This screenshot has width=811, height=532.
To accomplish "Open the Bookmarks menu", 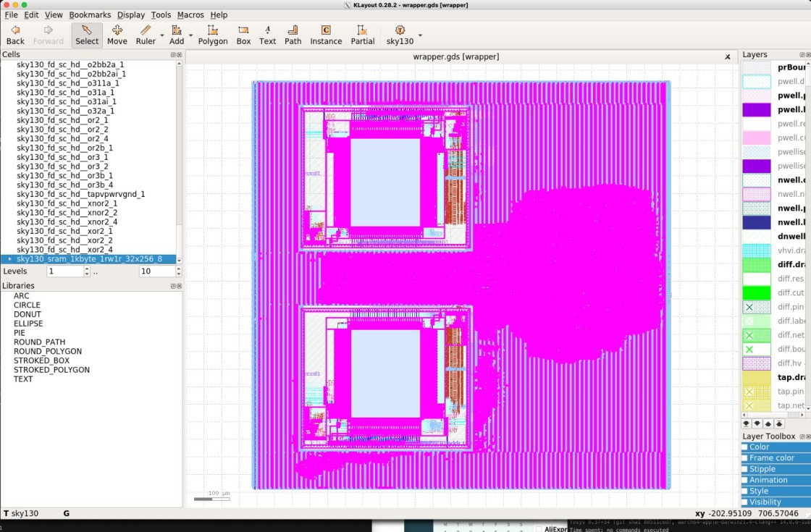I will (x=90, y=14).
